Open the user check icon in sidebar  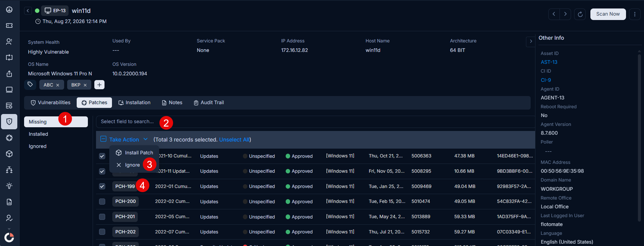9,218
